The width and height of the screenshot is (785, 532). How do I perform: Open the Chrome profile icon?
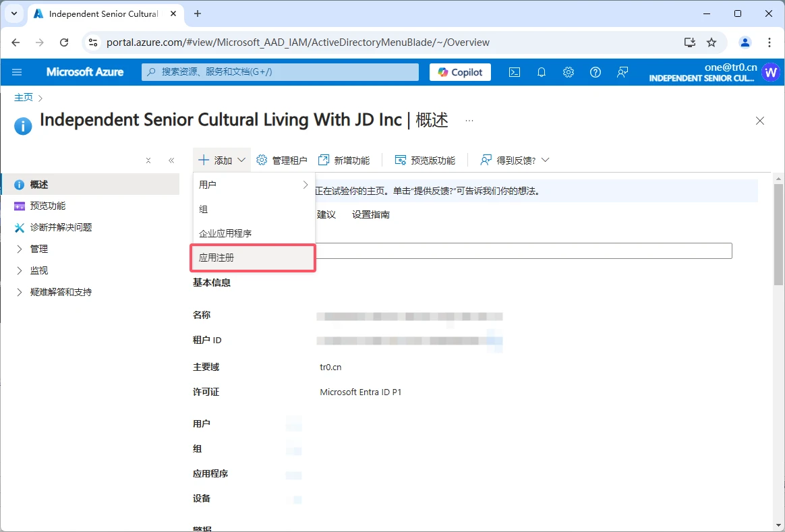click(x=745, y=42)
